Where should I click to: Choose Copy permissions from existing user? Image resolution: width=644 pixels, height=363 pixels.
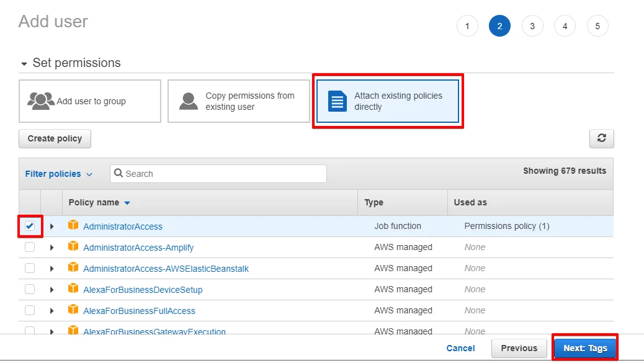(238, 101)
